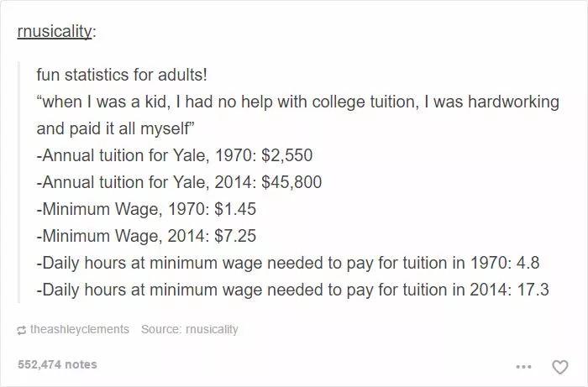588x387 pixels.
Task: Visit theashleyclements reblogger profile
Action: tap(79, 329)
